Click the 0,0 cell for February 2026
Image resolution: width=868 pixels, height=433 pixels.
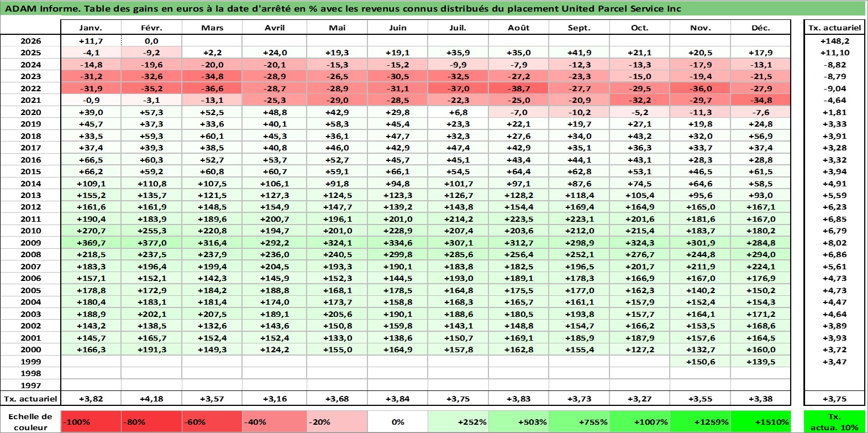(x=151, y=41)
